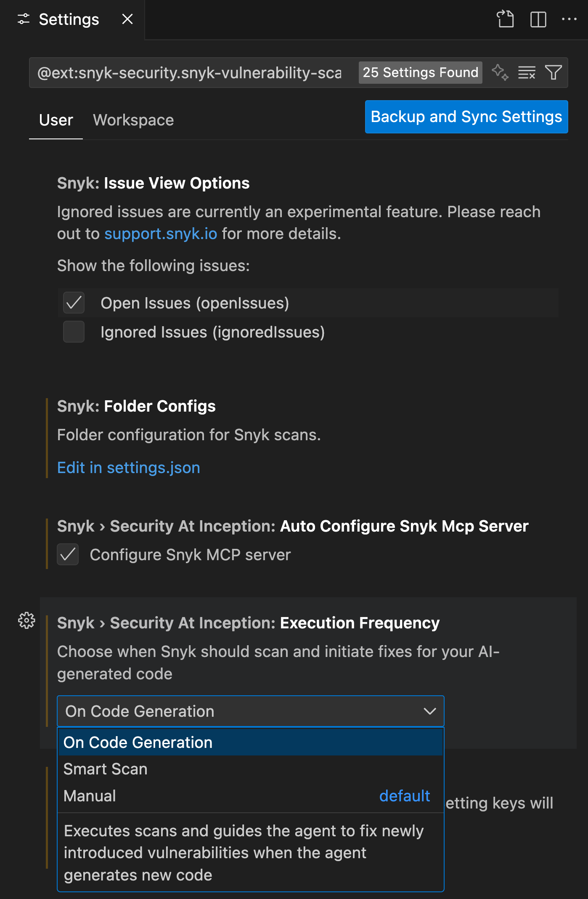Close the Settings editor tab
The width and height of the screenshot is (588, 899).
(x=127, y=19)
